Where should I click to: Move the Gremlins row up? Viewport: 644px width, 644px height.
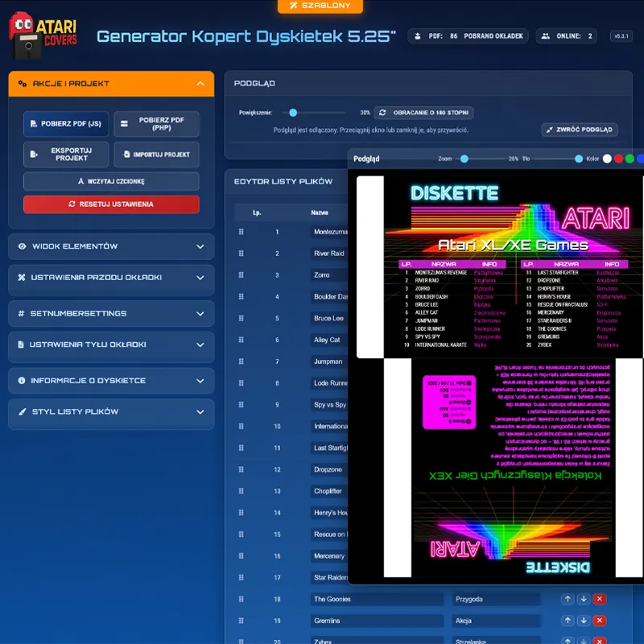pos(568,621)
